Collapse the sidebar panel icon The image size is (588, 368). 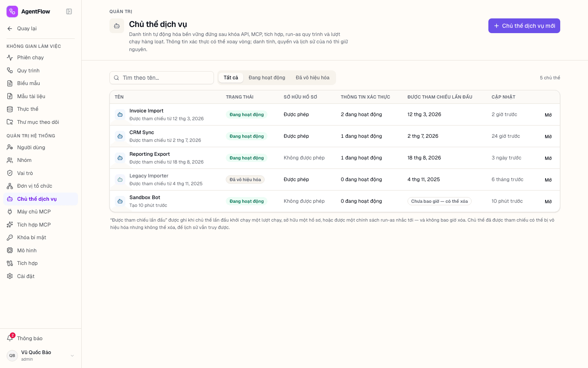pos(69,11)
